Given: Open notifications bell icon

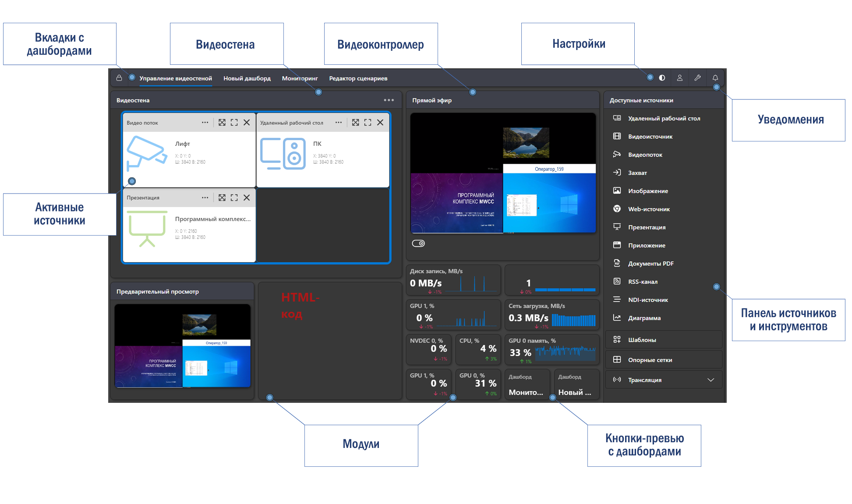Looking at the screenshot, I should pyautogui.click(x=715, y=78).
